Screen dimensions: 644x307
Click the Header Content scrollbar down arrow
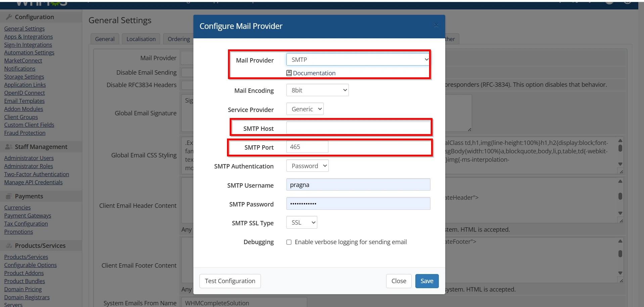coord(620,213)
